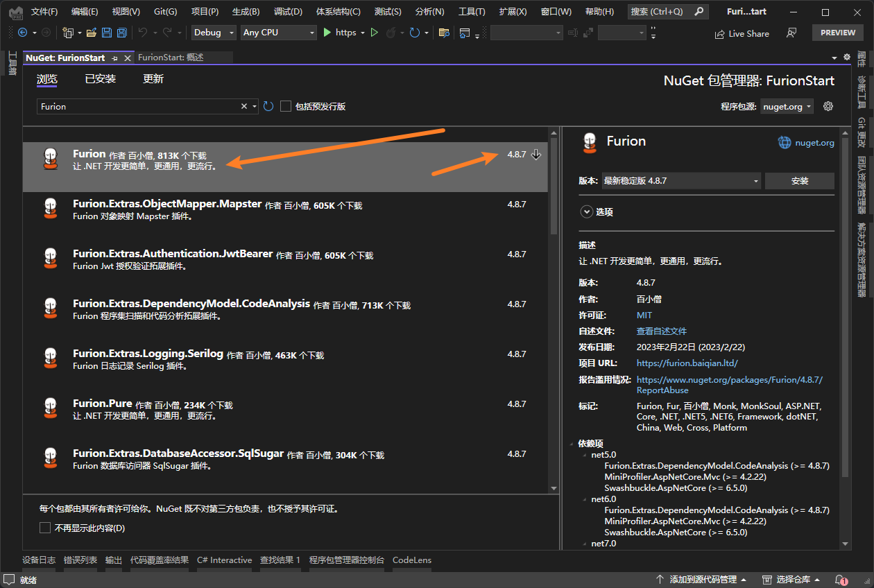This screenshot has height=588, width=874.
Task: Click the 安装 button
Action: click(799, 181)
